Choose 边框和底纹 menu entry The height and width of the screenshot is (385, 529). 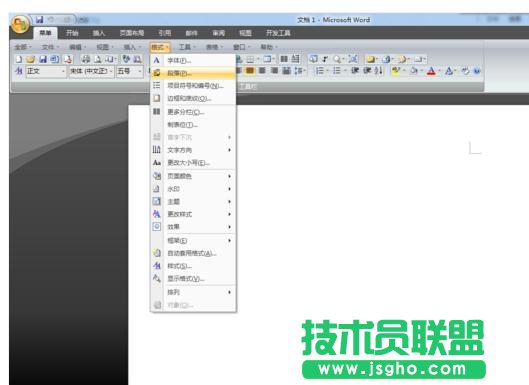pyautogui.click(x=193, y=98)
